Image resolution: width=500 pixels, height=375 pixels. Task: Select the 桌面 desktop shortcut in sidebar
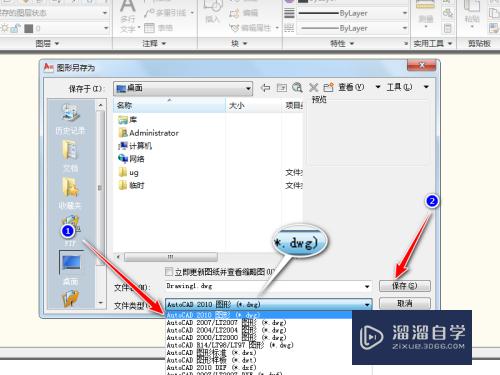pos(71,268)
